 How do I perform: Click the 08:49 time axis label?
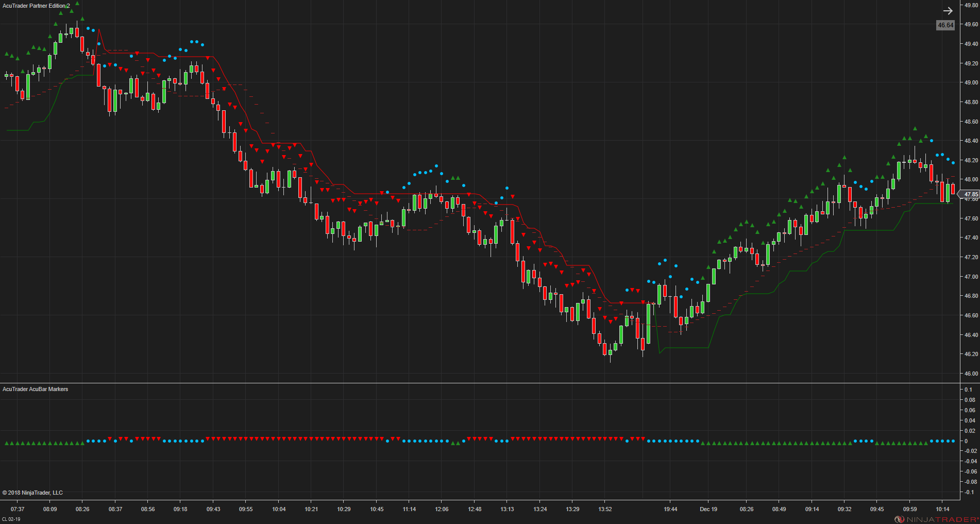779,509
